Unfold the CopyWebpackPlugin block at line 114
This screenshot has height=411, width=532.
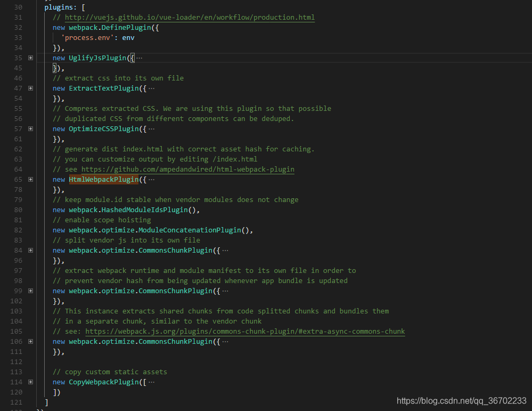tap(30, 382)
